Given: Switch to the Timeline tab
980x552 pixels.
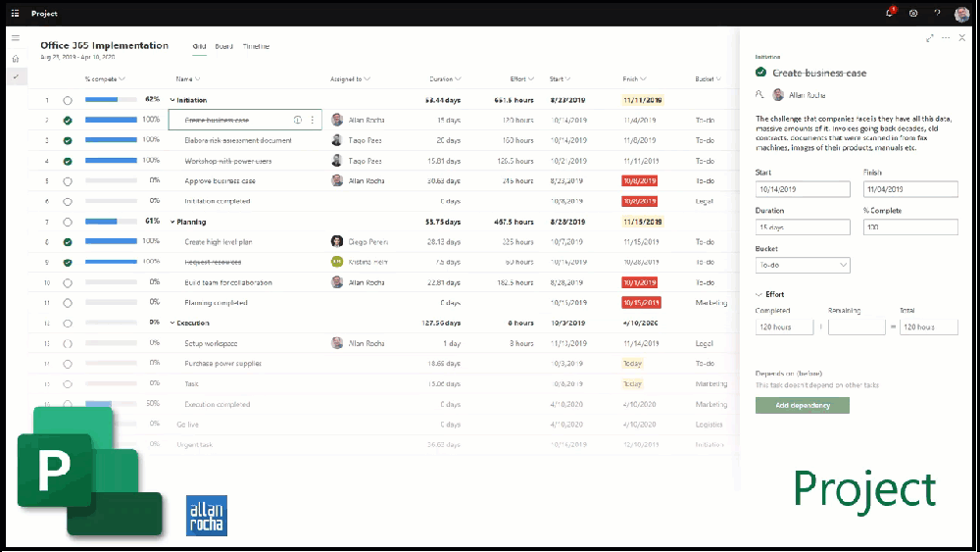Looking at the screenshot, I should tap(256, 46).
